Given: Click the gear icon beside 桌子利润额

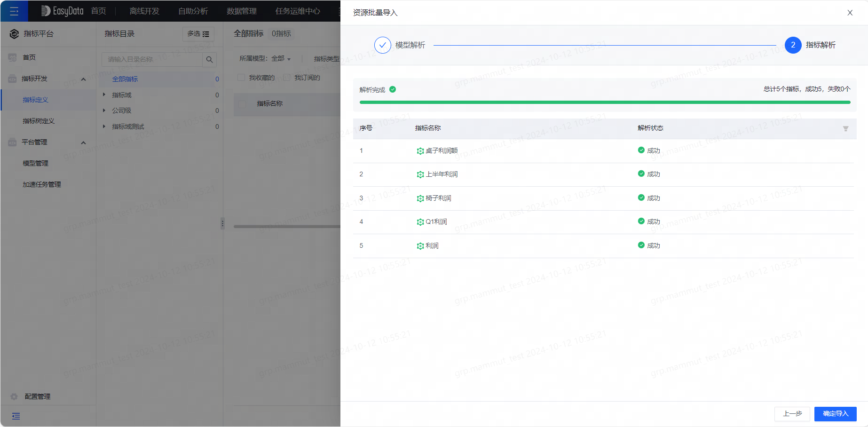Looking at the screenshot, I should coord(420,150).
